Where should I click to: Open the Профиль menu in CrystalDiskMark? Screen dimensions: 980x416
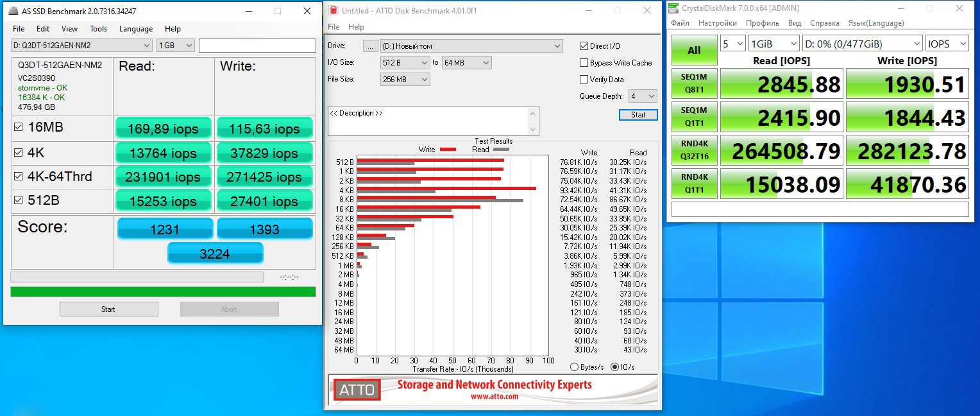tap(763, 23)
